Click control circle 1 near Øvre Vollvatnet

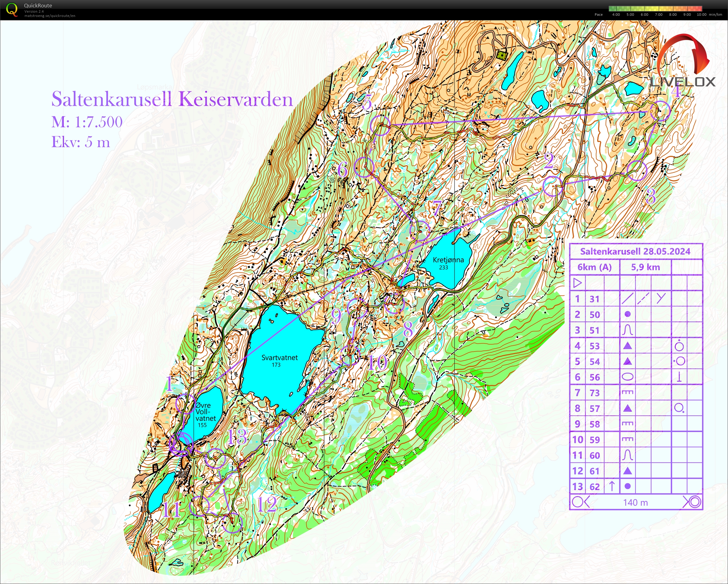coord(186,403)
